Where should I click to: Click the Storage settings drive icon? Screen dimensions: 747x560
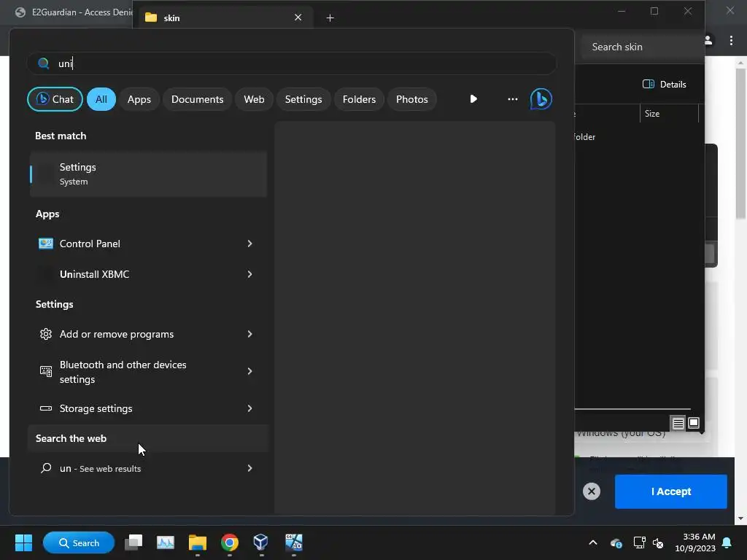[x=46, y=408]
